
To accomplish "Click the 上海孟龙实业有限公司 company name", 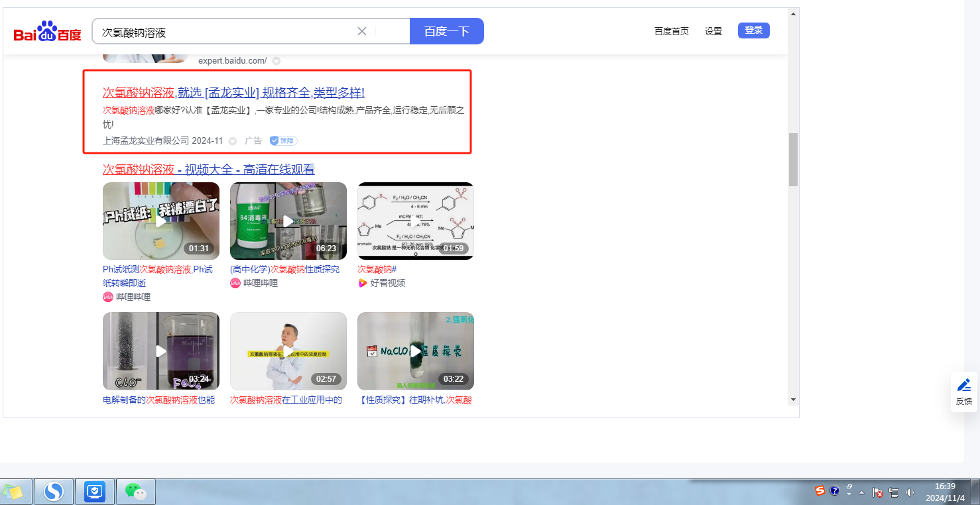I will (x=146, y=140).
